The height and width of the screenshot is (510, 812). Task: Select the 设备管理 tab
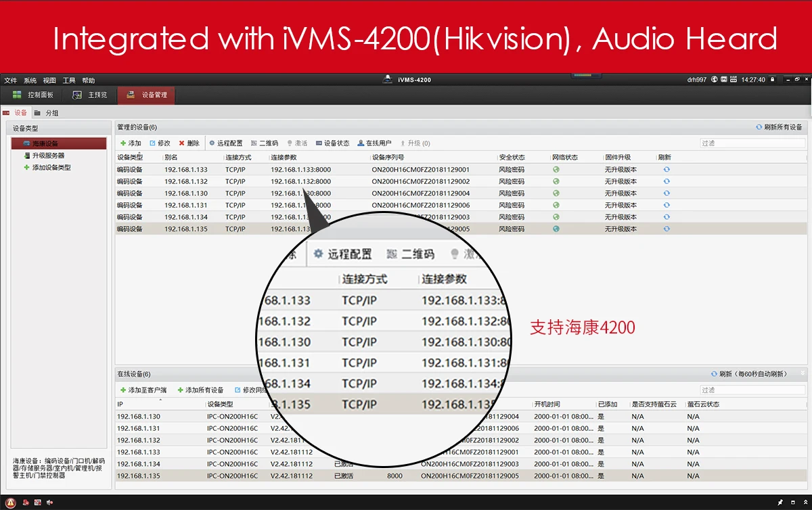146,95
